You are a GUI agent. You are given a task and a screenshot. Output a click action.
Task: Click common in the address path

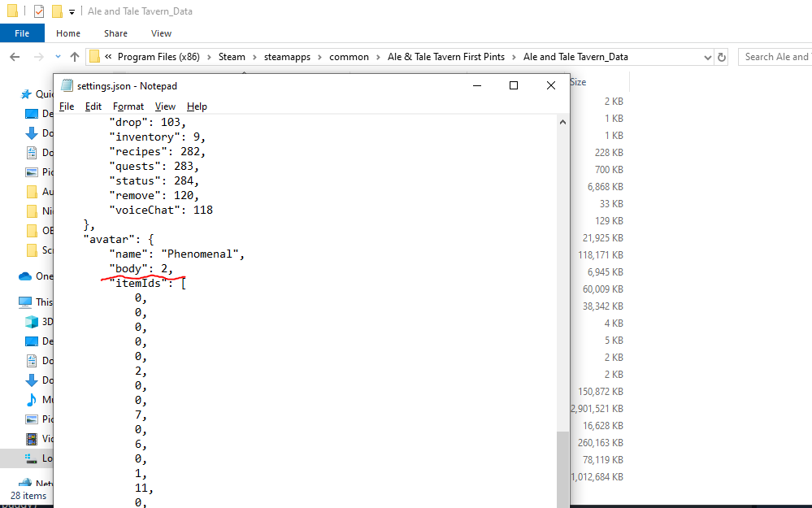(x=349, y=57)
